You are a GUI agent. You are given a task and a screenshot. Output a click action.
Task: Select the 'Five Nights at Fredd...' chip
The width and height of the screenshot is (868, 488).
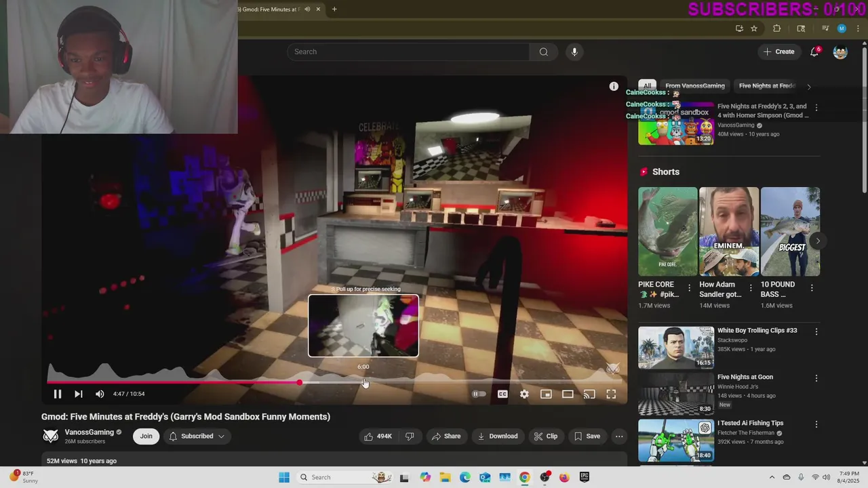(x=767, y=86)
